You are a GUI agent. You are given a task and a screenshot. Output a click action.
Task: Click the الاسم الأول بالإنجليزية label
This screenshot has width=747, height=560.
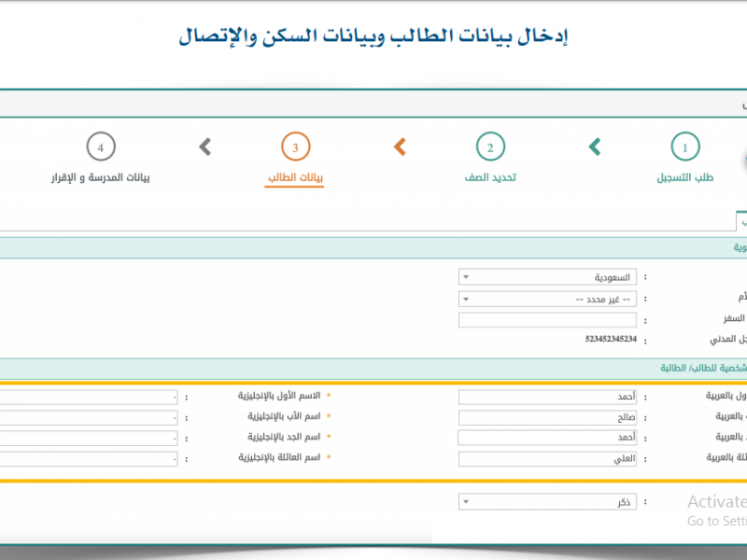pos(279,396)
